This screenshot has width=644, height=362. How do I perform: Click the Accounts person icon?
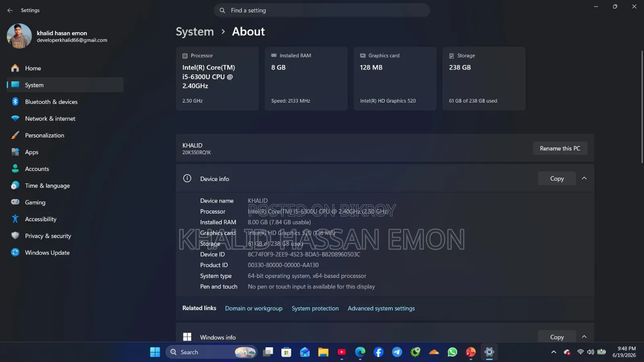tap(15, 169)
